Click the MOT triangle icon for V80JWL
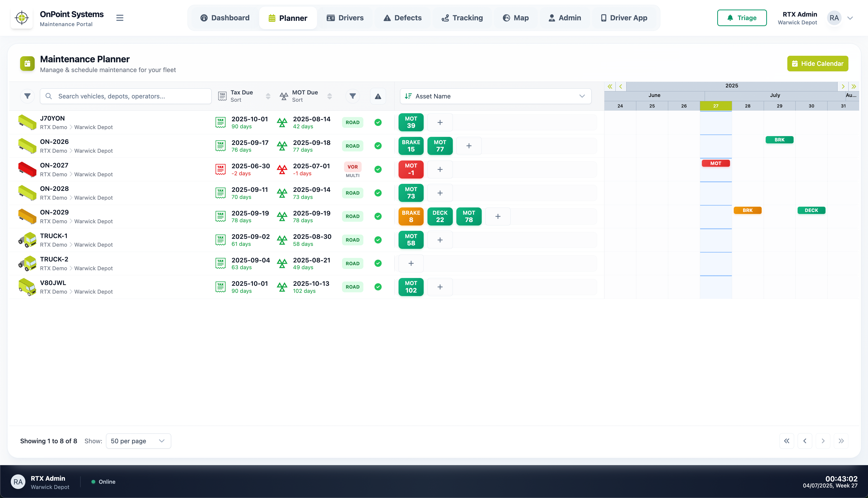Screen dimensions: 868x498 pyautogui.click(x=282, y=287)
